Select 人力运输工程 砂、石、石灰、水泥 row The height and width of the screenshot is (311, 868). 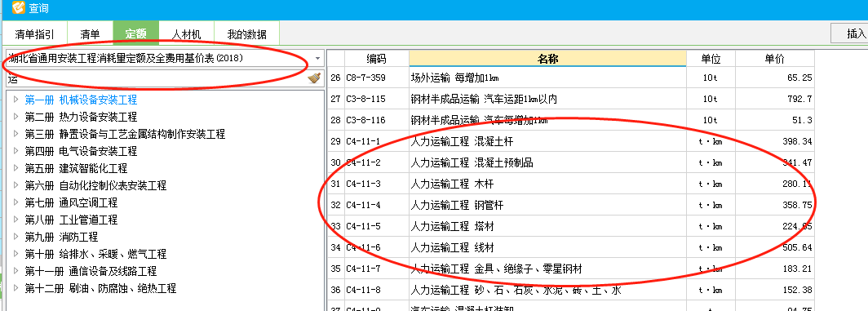coord(570,290)
